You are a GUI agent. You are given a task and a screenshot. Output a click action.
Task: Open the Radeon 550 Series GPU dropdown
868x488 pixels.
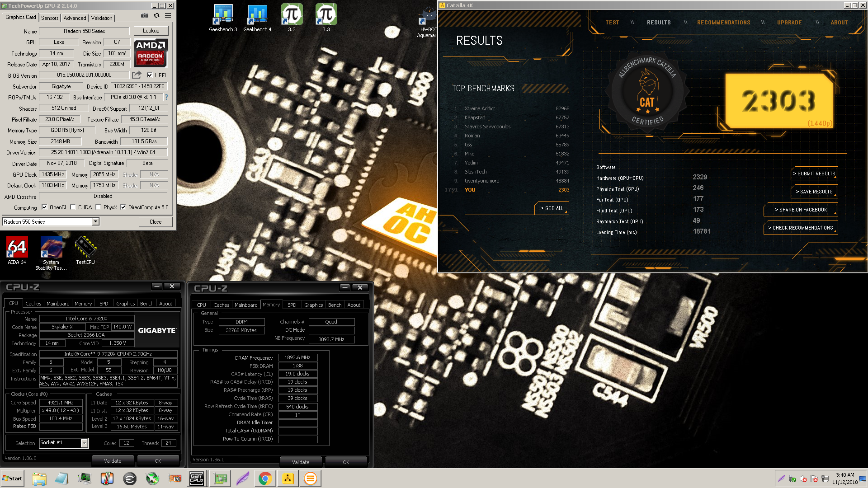pos(96,221)
